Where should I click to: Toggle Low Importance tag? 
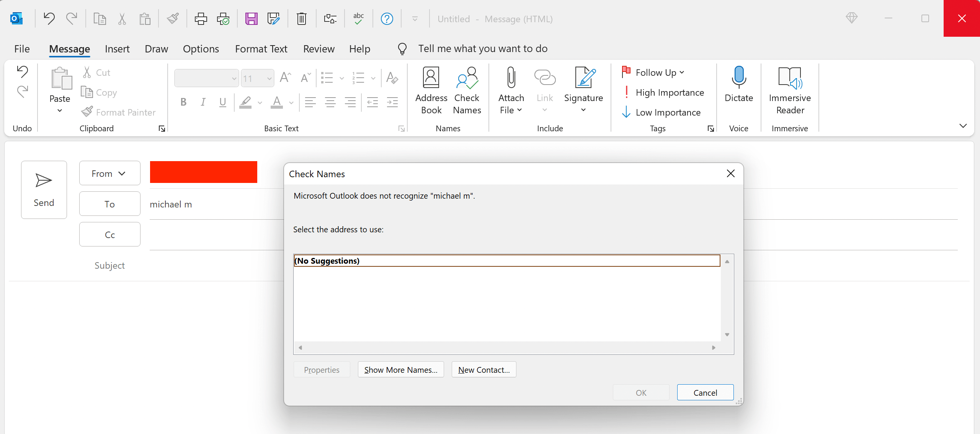(x=662, y=113)
